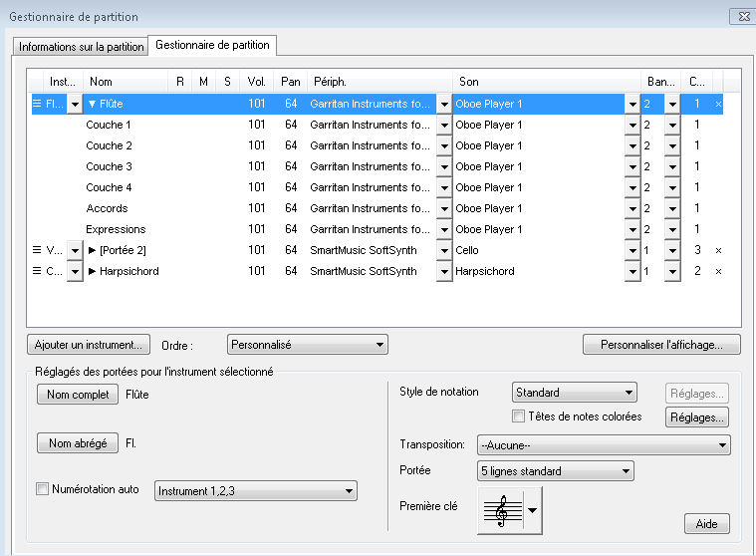Select the Couche 3 row in list
This screenshot has height=556, width=756.
tap(110, 166)
